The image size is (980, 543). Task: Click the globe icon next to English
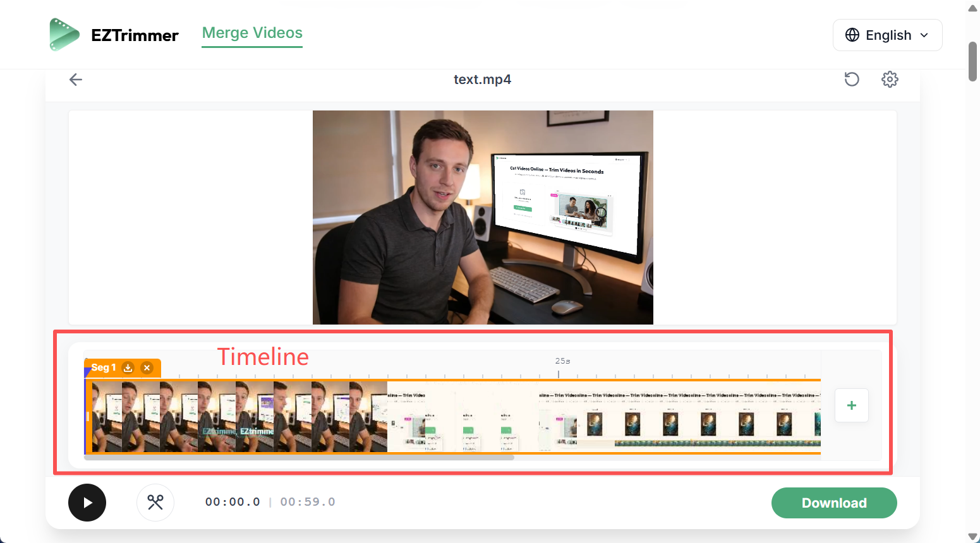tap(852, 35)
